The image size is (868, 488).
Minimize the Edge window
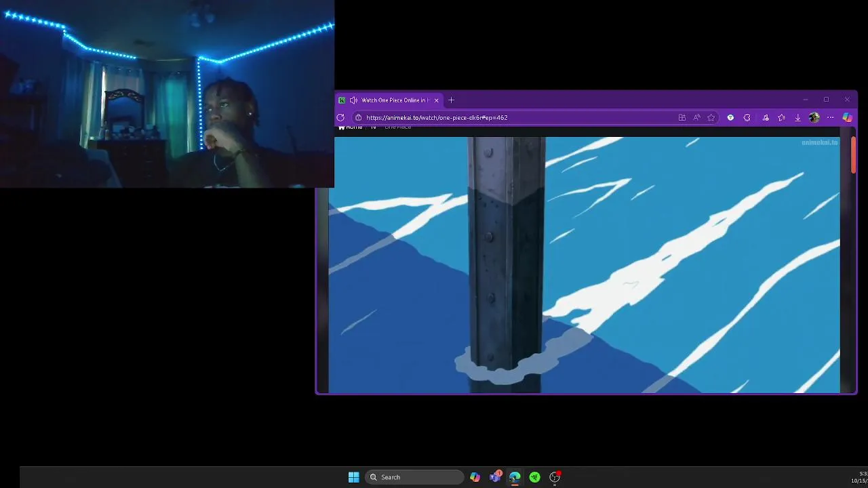pos(805,100)
